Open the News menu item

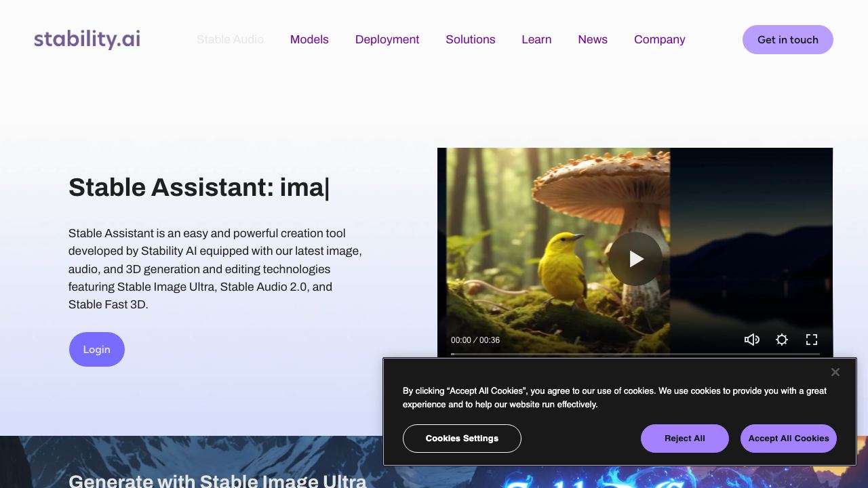tap(593, 39)
